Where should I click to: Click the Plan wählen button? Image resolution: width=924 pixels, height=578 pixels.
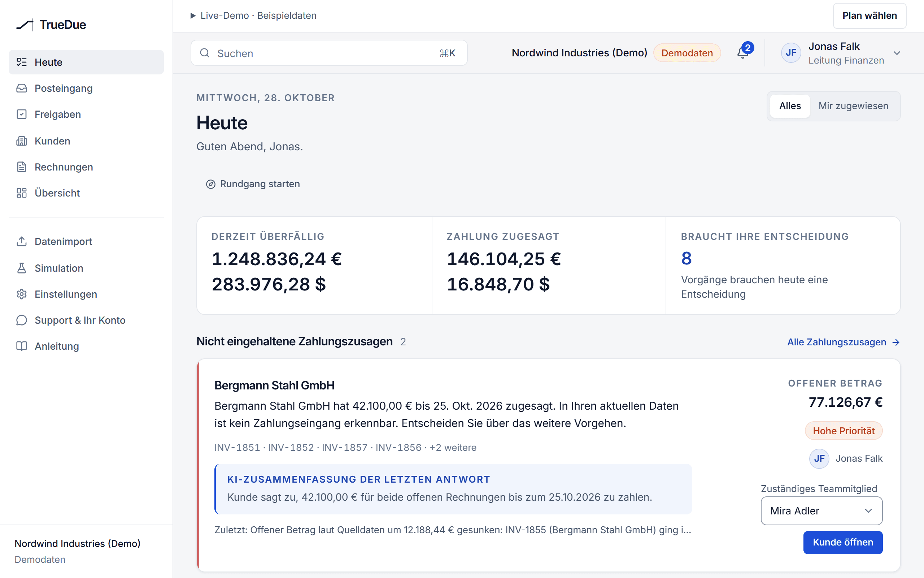(869, 16)
